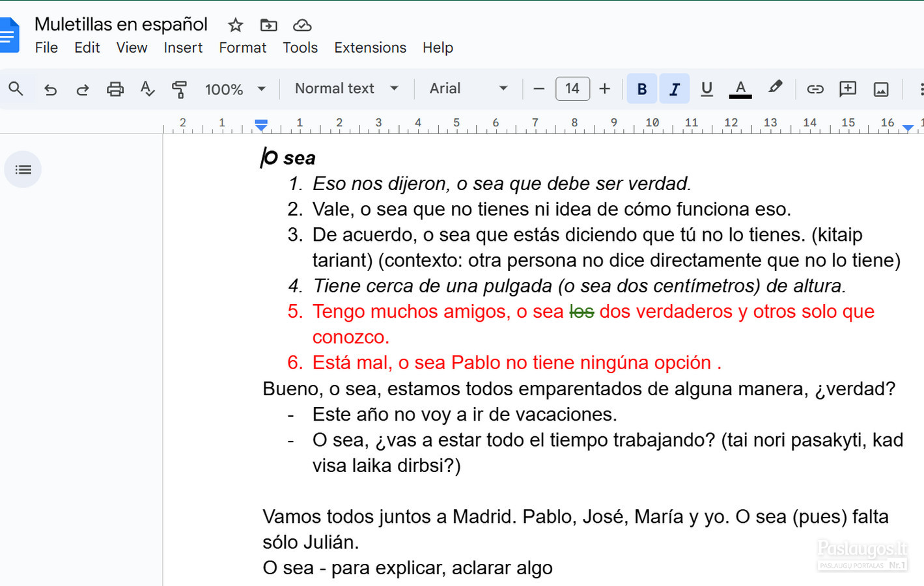Redo the last action
The height and width of the screenshot is (586, 924).
83,89
